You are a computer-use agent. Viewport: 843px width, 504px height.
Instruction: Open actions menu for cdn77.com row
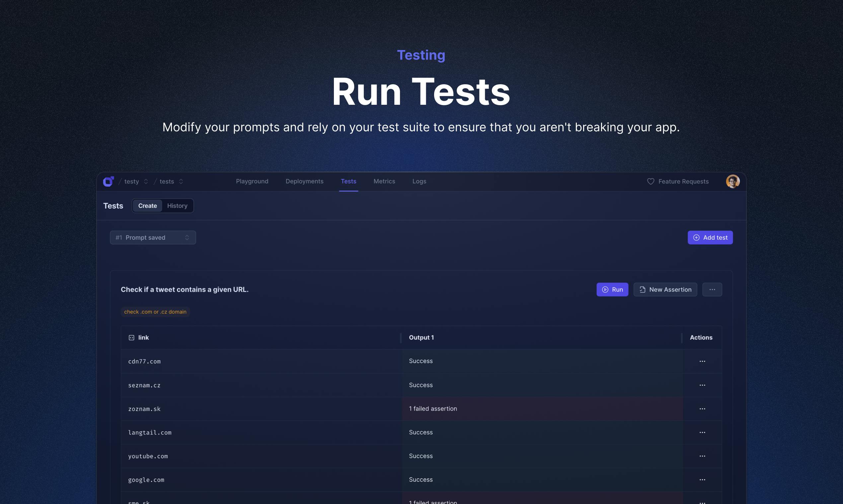click(702, 361)
